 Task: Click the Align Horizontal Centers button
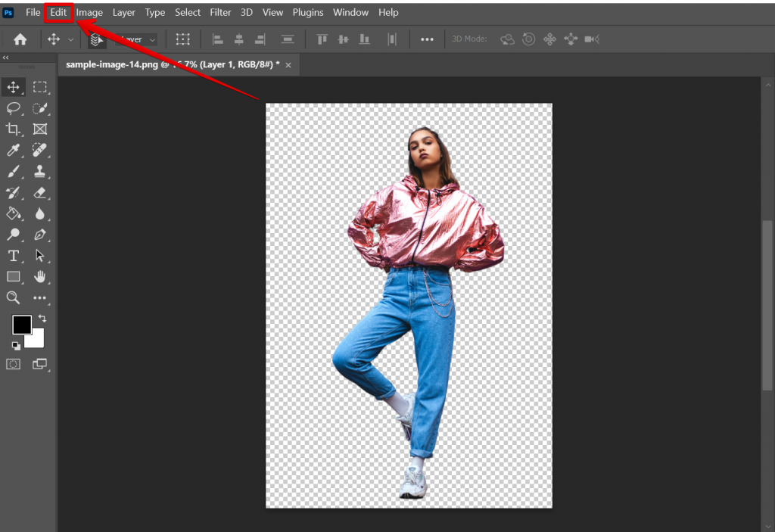pos(238,39)
